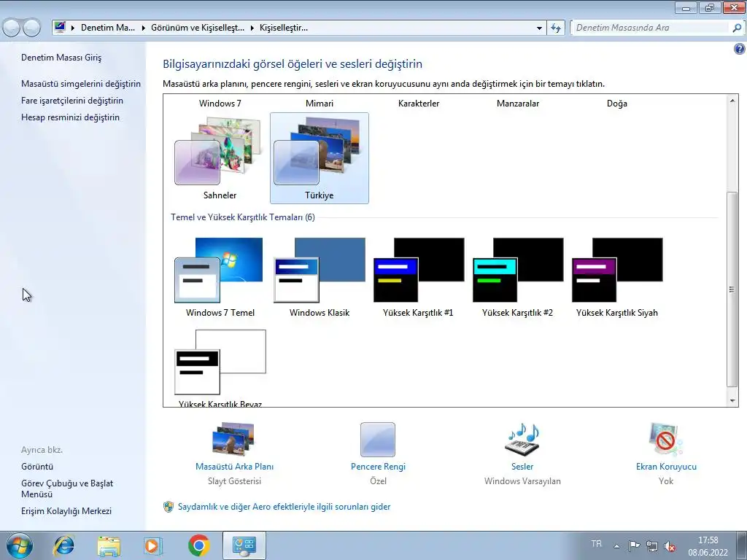Open Fare işaretçilerini değiştirin link
Image resolution: width=747 pixels, height=560 pixels.
[72, 101]
